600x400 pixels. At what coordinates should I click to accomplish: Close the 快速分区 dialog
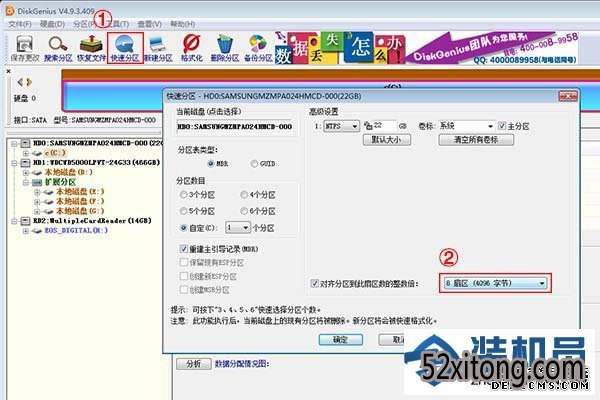click(568, 96)
